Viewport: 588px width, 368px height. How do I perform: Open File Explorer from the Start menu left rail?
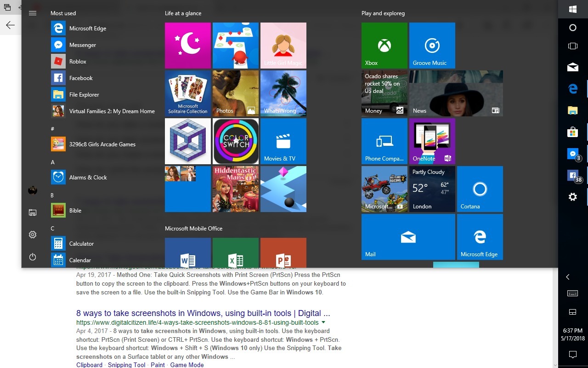pos(33,213)
